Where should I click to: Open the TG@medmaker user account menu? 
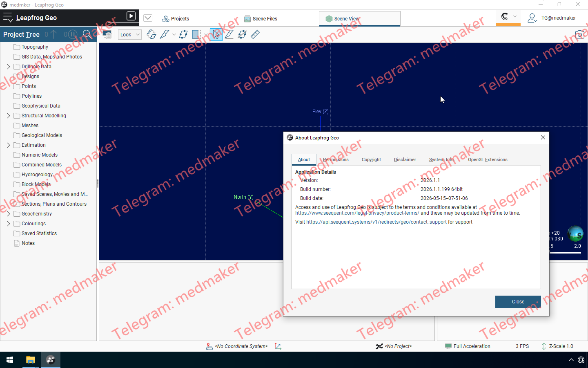(x=552, y=18)
